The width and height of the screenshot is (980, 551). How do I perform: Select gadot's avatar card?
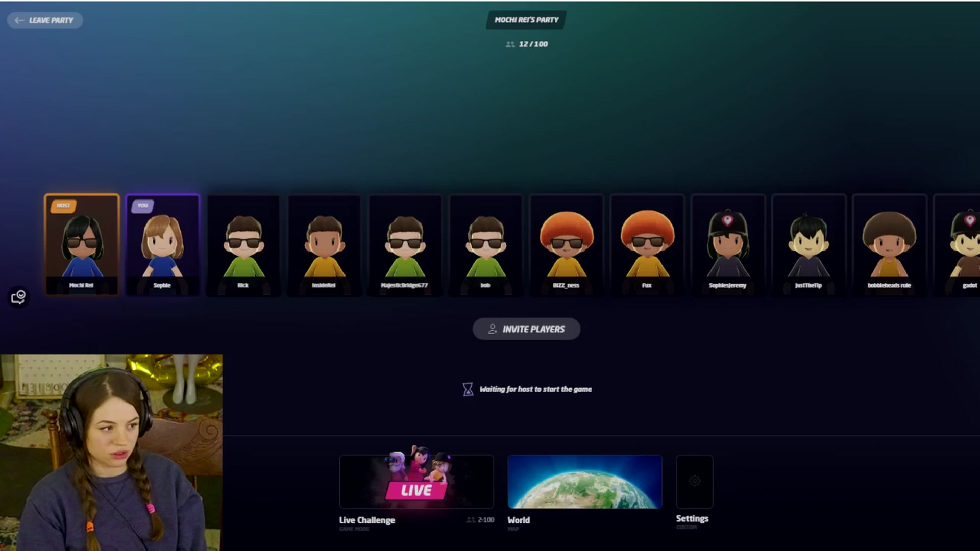point(957,245)
